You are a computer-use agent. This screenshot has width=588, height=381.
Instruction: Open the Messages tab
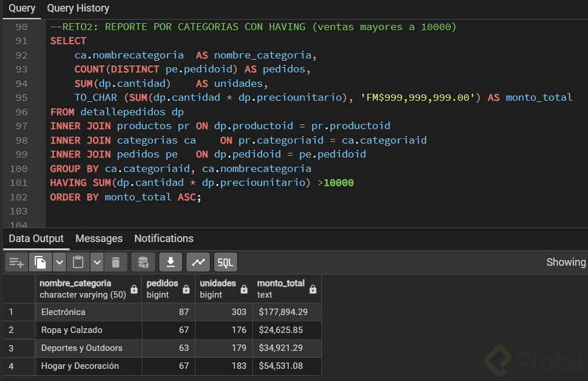[99, 239]
